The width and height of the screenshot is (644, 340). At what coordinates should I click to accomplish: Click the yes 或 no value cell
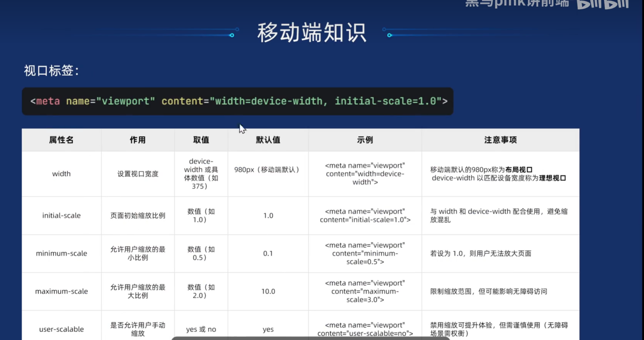point(201,329)
